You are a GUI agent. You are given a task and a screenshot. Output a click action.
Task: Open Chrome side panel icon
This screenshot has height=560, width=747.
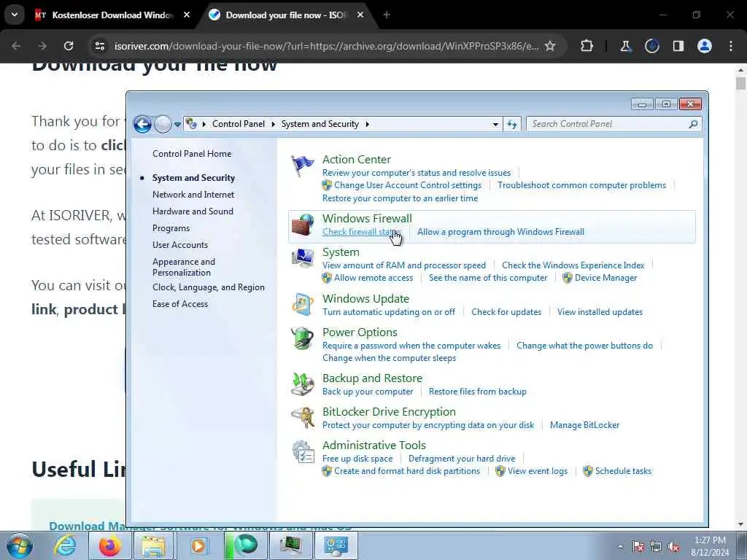click(678, 46)
